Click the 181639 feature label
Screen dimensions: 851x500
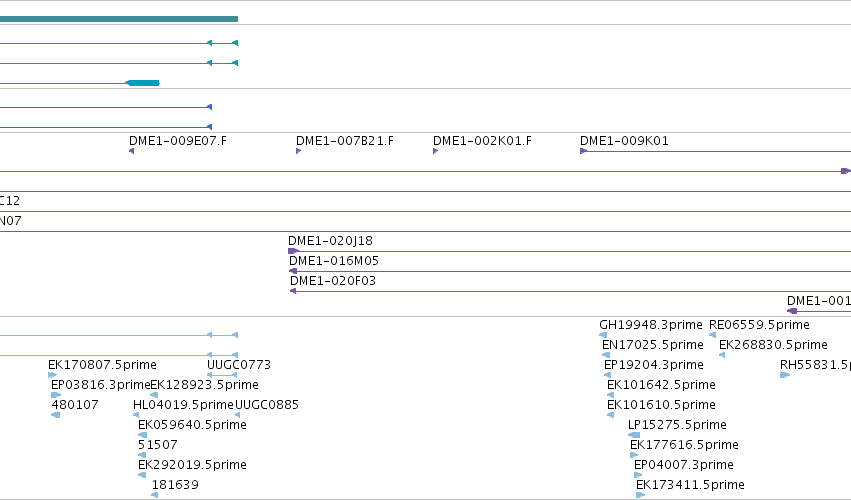point(175,485)
